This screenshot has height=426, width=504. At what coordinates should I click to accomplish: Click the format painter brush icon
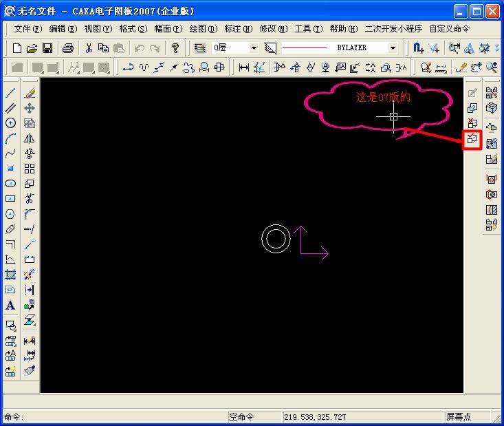pos(30,370)
